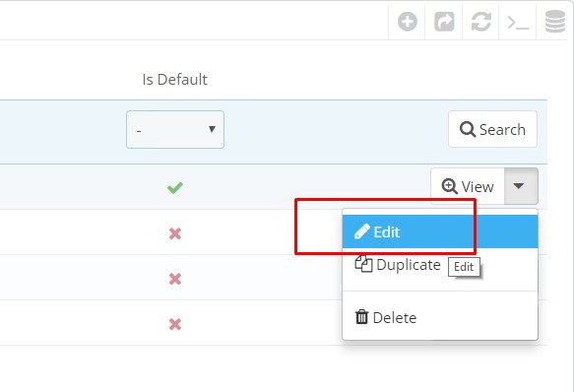This screenshot has height=392, width=574.
Task: Click the View button
Action: point(468,186)
